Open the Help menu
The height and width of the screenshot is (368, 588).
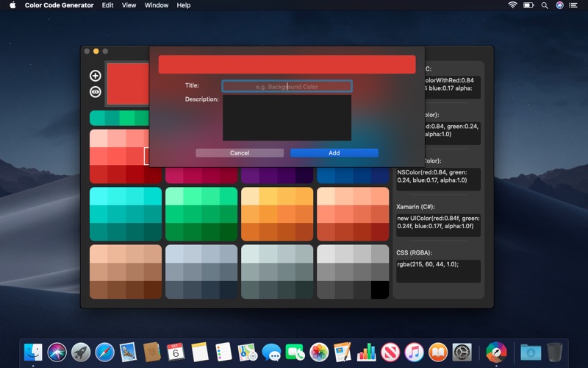[x=184, y=5]
